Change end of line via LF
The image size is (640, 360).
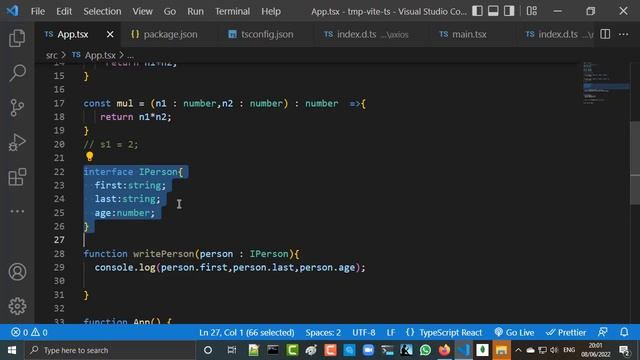pyautogui.click(x=391, y=333)
